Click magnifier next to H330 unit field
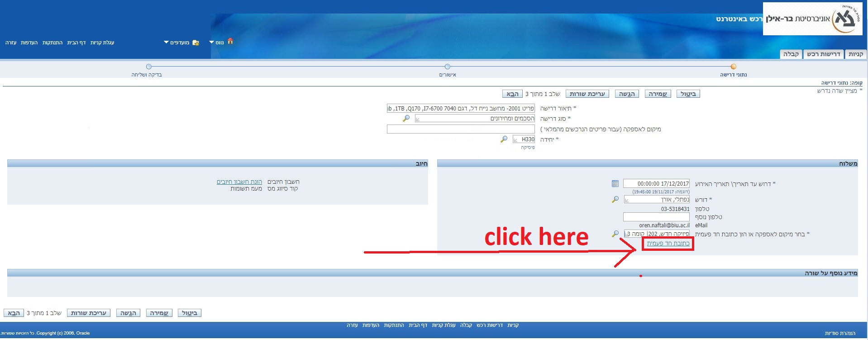The image size is (868, 340). coord(504,139)
